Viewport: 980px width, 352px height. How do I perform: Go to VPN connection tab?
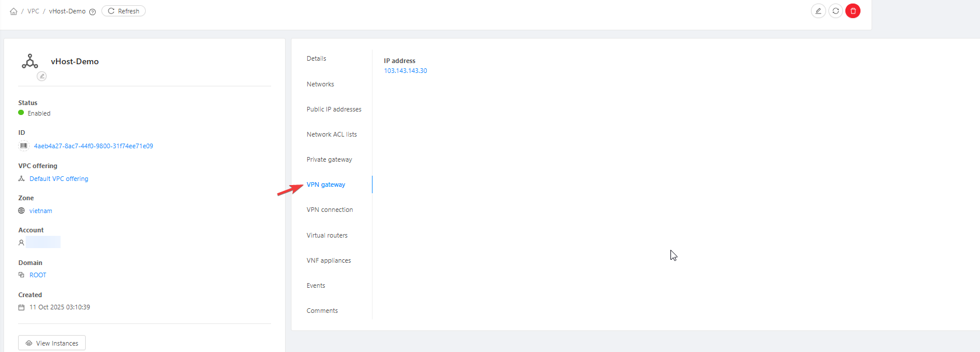330,210
